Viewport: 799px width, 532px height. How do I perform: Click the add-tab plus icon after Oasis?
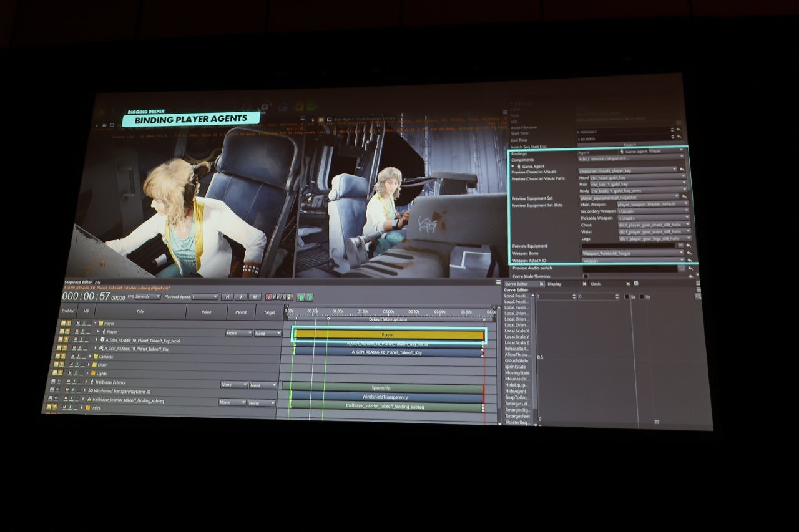click(x=636, y=284)
